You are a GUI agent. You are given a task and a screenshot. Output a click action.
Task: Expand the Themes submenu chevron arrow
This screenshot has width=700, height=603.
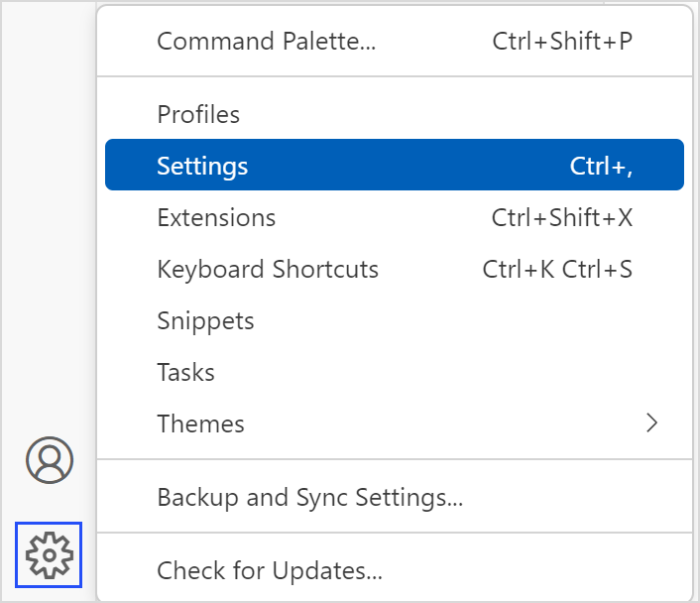(651, 423)
